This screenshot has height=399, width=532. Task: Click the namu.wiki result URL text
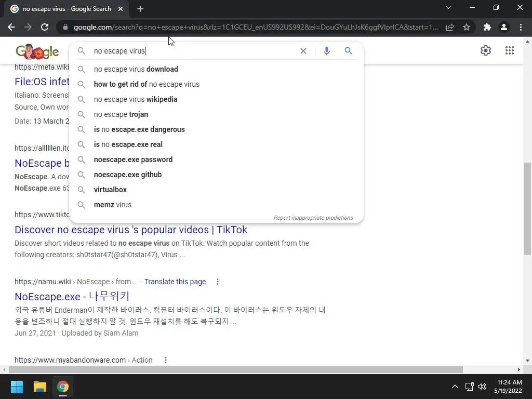point(76,282)
